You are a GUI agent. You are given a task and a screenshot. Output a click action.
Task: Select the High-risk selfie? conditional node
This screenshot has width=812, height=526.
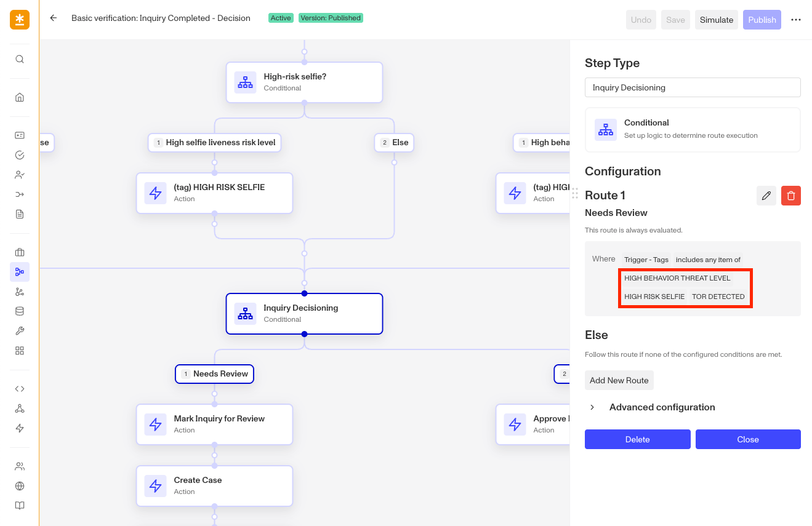pyautogui.click(x=304, y=82)
